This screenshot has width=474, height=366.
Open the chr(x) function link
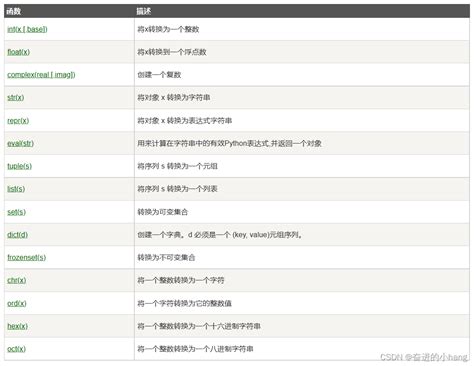17,280
